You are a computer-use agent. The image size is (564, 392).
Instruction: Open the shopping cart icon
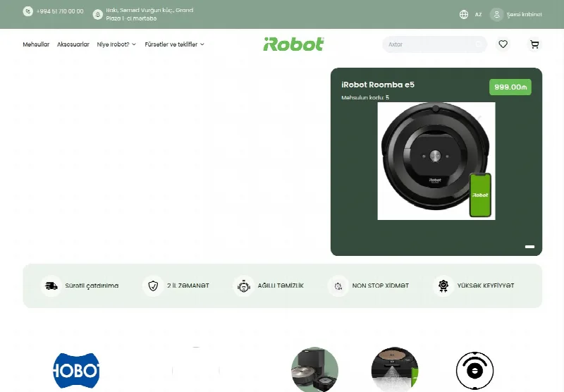(x=534, y=44)
